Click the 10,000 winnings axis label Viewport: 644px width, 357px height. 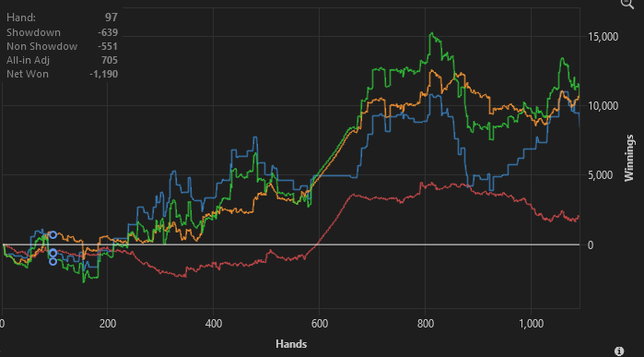coord(603,106)
